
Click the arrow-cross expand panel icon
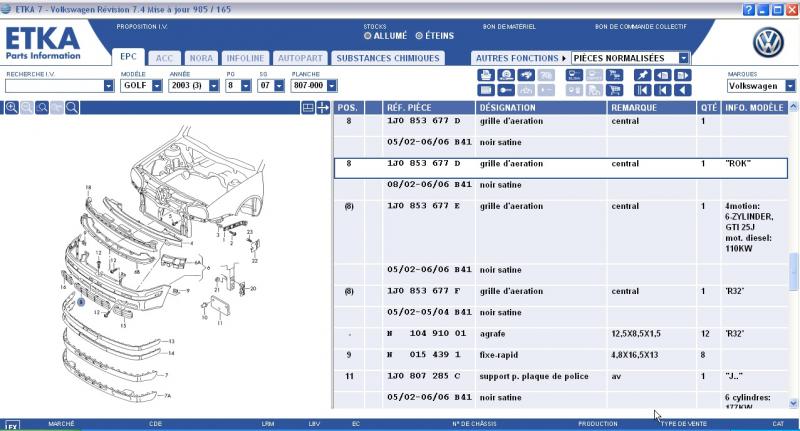point(323,108)
